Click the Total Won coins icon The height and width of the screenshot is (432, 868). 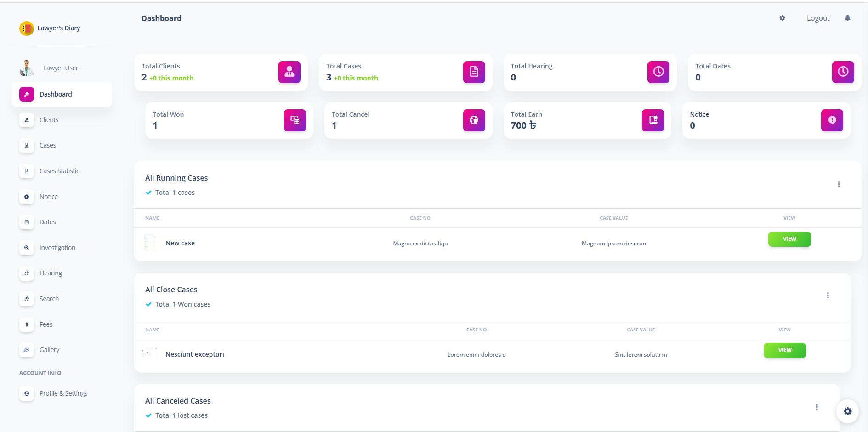click(x=294, y=120)
